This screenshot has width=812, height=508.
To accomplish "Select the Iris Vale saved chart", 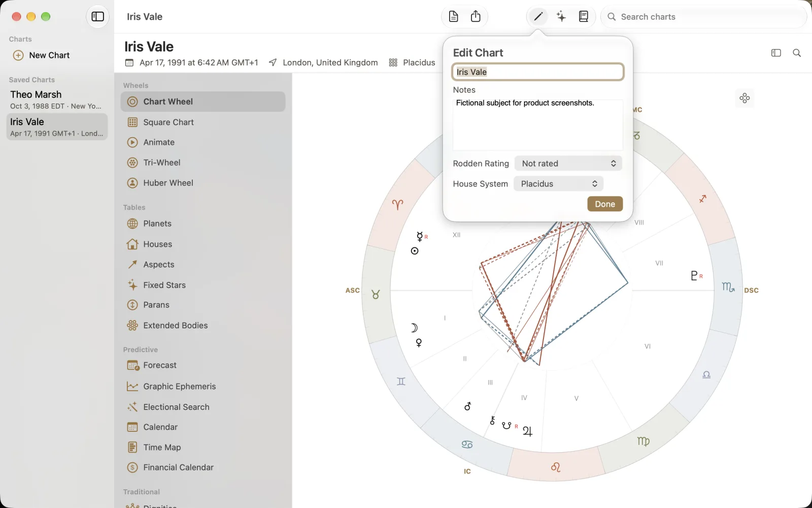I will point(57,127).
